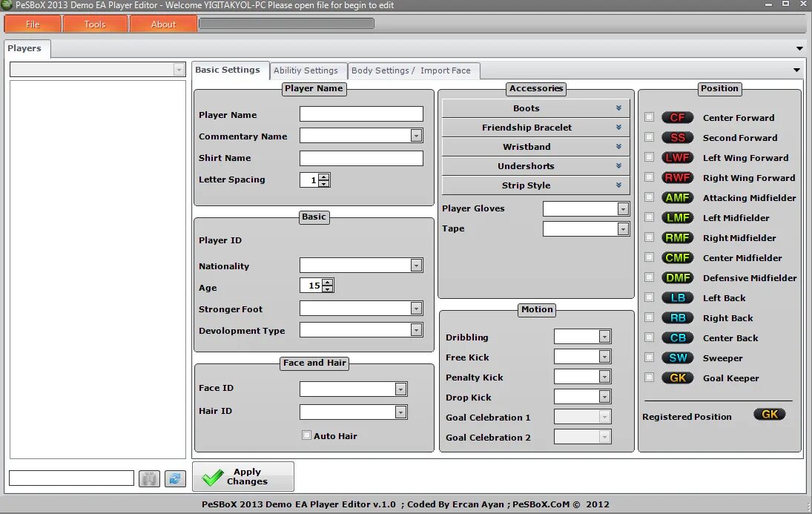The width and height of the screenshot is (812, 514).
Task: Toggle the Right Wing Forward checkbox
Action: (x=650, y=177)
